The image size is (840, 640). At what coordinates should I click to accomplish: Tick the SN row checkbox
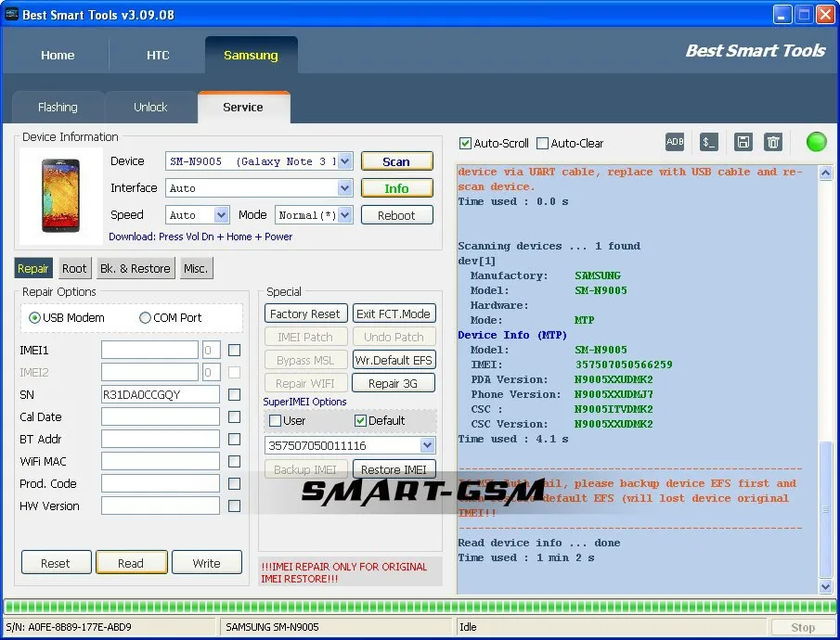[x=234, y=395]
